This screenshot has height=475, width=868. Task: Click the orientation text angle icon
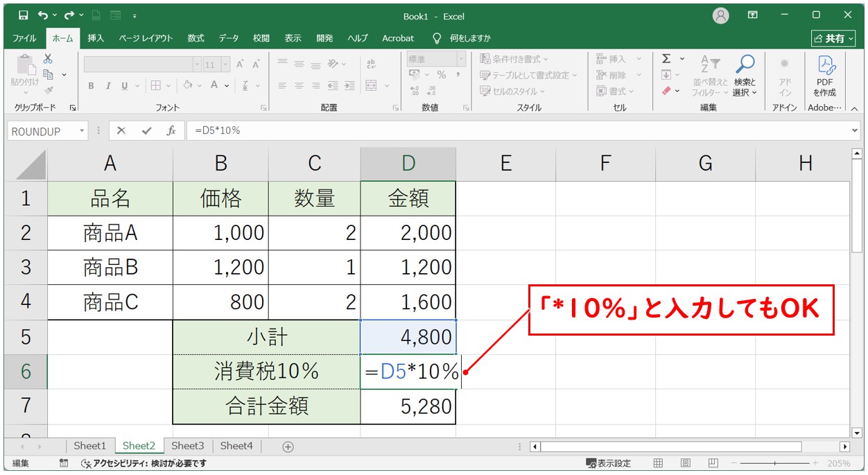(333, 64)
